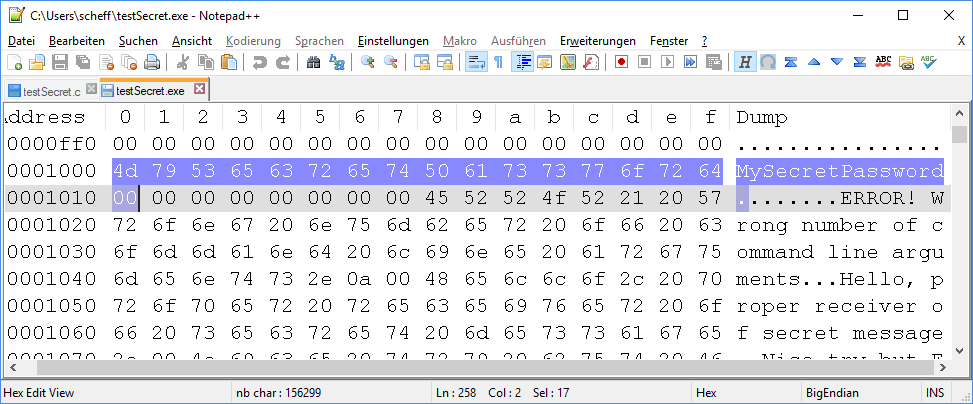Toggle Hex Editor view with H icon

(x=745, y=62)
